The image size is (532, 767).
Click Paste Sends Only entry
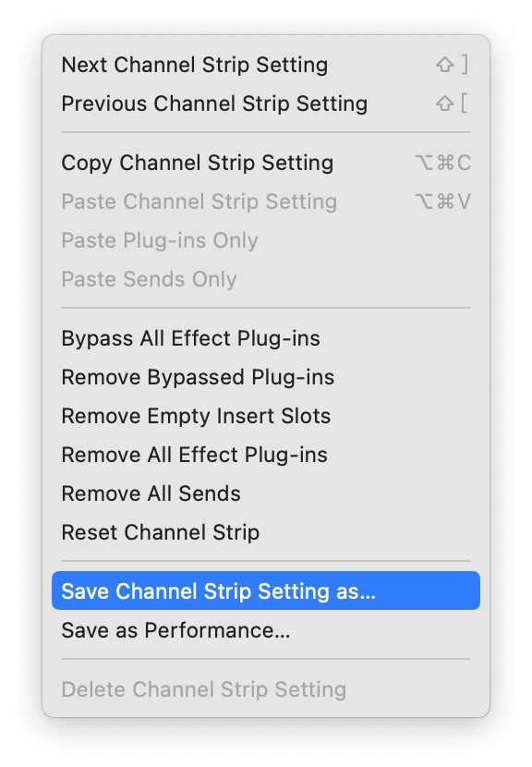tap(266, 279)
